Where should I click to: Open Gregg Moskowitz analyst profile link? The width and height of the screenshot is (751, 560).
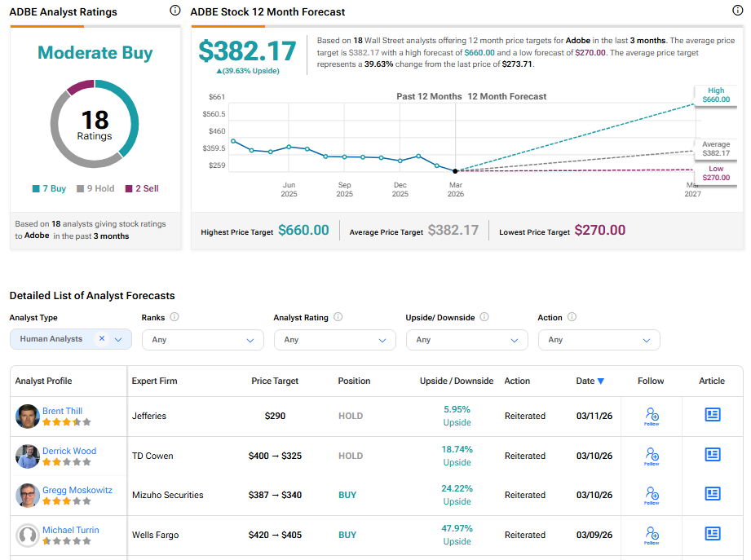coord(77,490)
